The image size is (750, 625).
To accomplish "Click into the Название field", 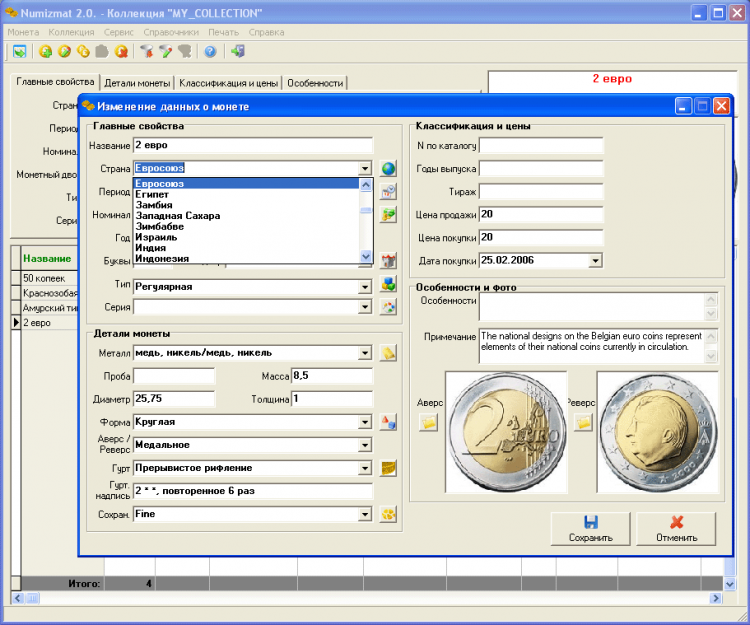I will [x=253, y=145].
